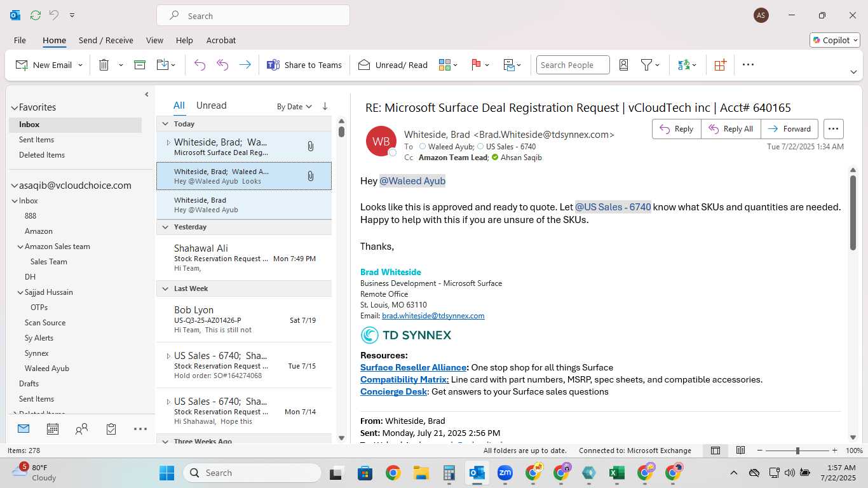Click the Forward button in reading pane

(789, 129)
